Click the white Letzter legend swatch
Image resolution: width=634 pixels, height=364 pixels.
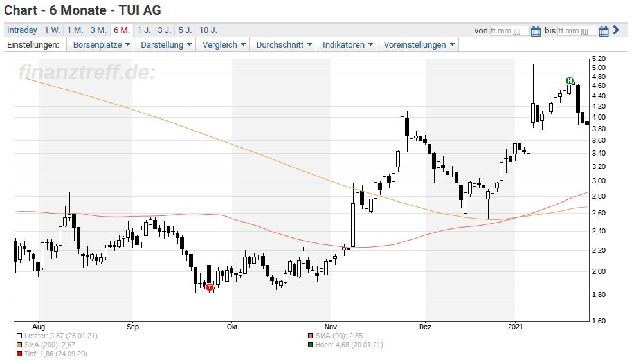pos(19,336)
